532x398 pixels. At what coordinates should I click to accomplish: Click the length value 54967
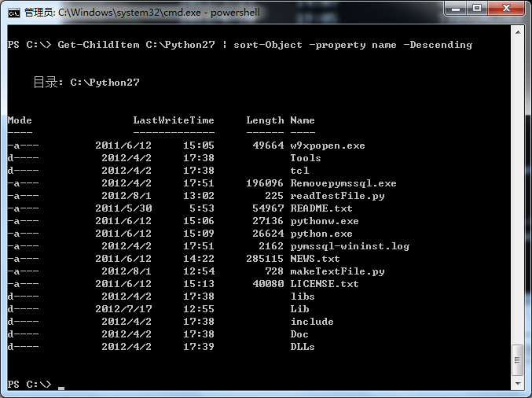pyautogui.click(x=268, y=208)
